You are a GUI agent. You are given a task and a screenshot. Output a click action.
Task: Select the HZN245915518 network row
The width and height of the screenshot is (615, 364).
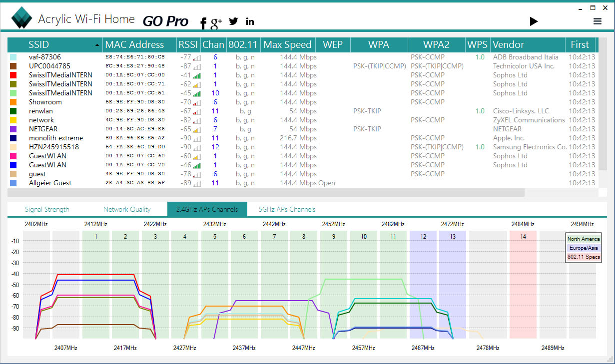303,147
